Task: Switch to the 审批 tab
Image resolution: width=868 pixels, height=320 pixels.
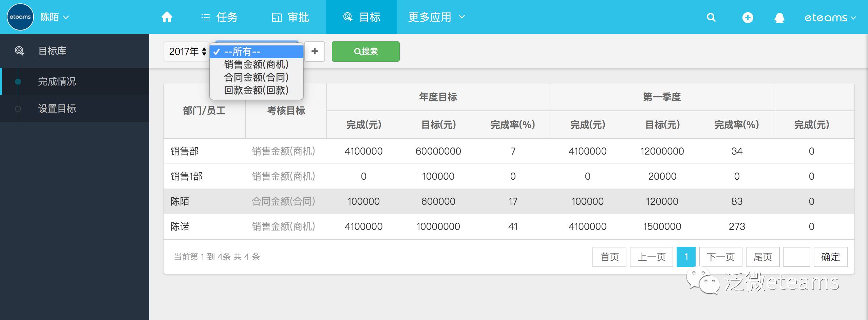Action: pyautogui.click(x=290, y=17)
